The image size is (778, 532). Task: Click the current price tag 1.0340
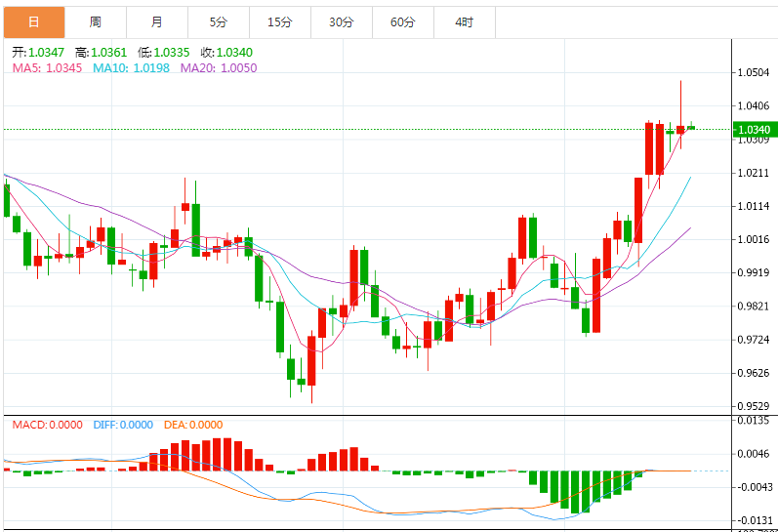(x=754, y=130)
